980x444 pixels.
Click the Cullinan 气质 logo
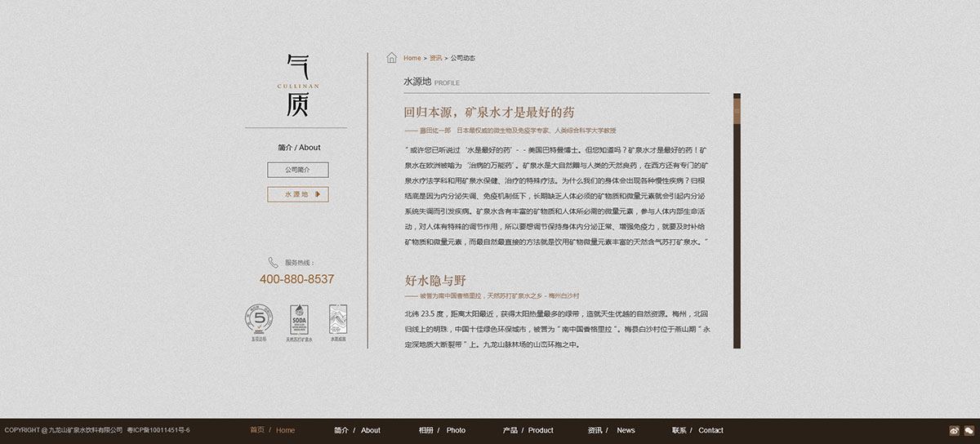pyautogui.click(x=297, y=85)
